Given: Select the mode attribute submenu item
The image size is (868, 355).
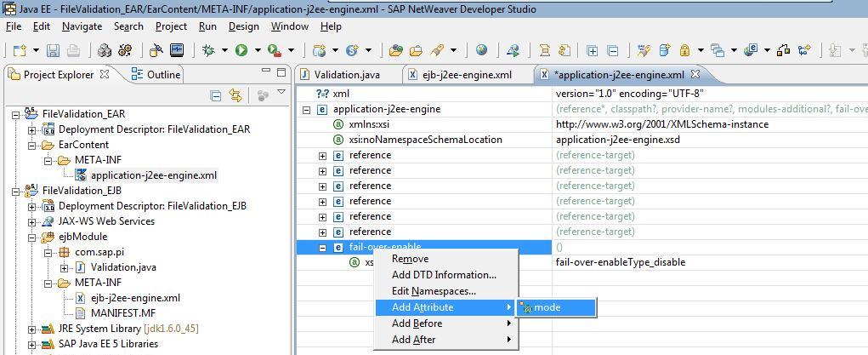Looking at the screenshot, I should [x=556, y=307].
